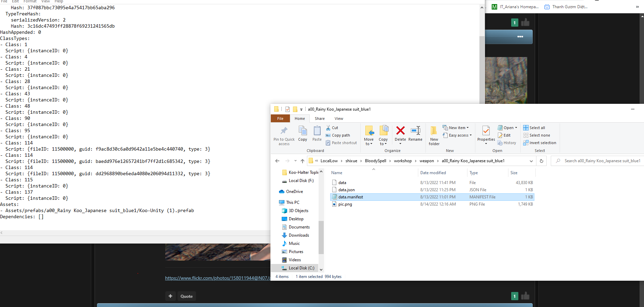Open Downloads in navigation pane

(x=298, y=235)
